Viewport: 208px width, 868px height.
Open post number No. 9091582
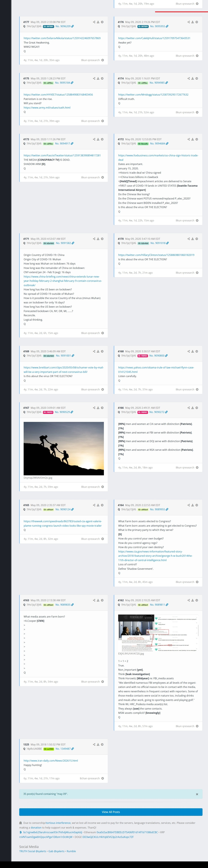pos(63,243)
